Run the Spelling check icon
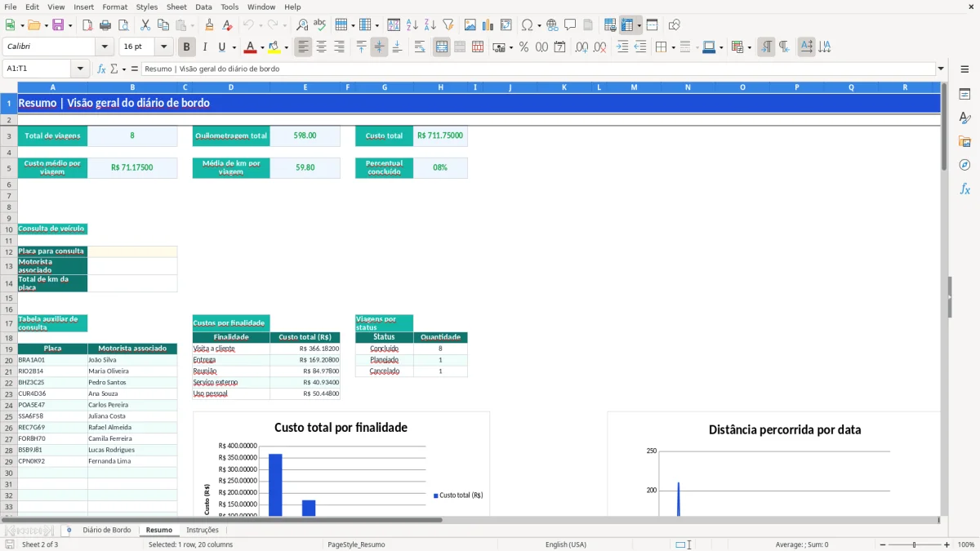 (x=320, y=25)
